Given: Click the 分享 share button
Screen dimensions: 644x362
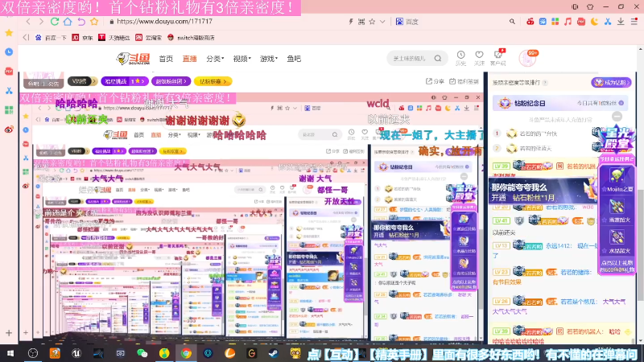Looking at the screenshot, I should pos(435,81).
